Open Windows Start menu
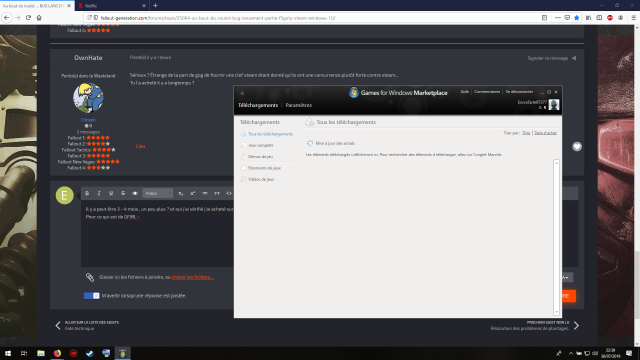 tap(8, 353)
